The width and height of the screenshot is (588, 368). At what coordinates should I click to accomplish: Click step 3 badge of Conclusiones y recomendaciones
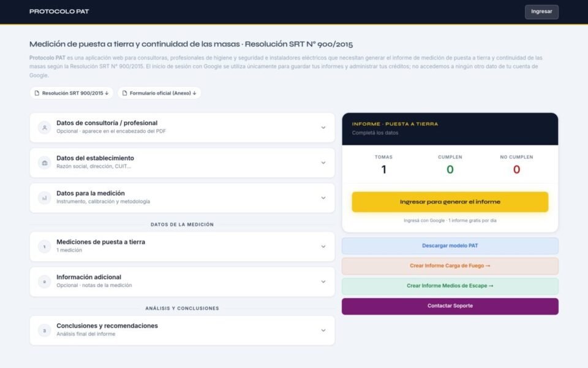click(44, 331)
